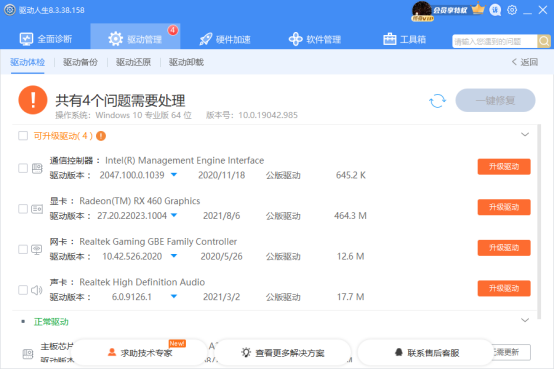
Task: Click the refresh rescan arrows icon
Action: 437,101
